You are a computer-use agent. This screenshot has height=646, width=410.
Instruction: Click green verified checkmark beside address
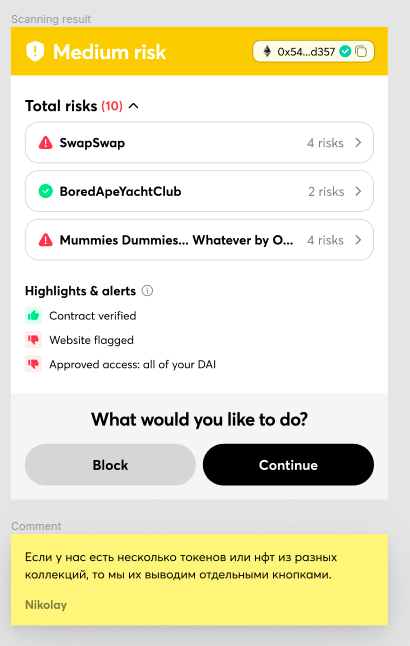[345, 51]
